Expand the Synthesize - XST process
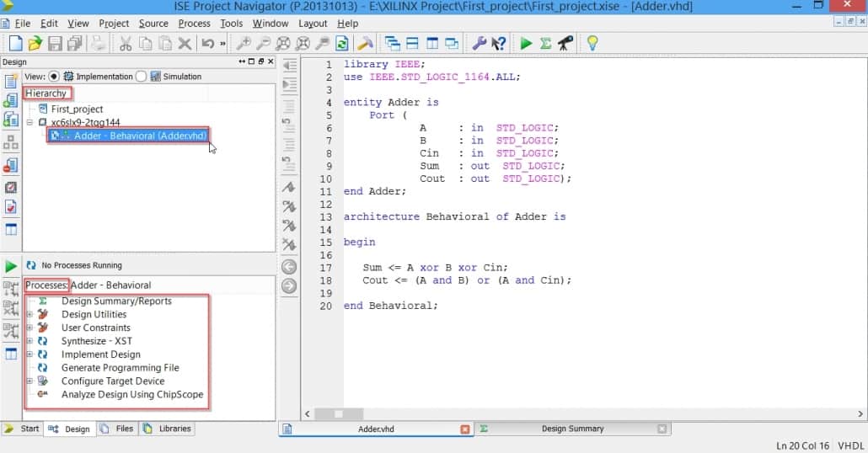The image size is (868, 453). point(29,341)
